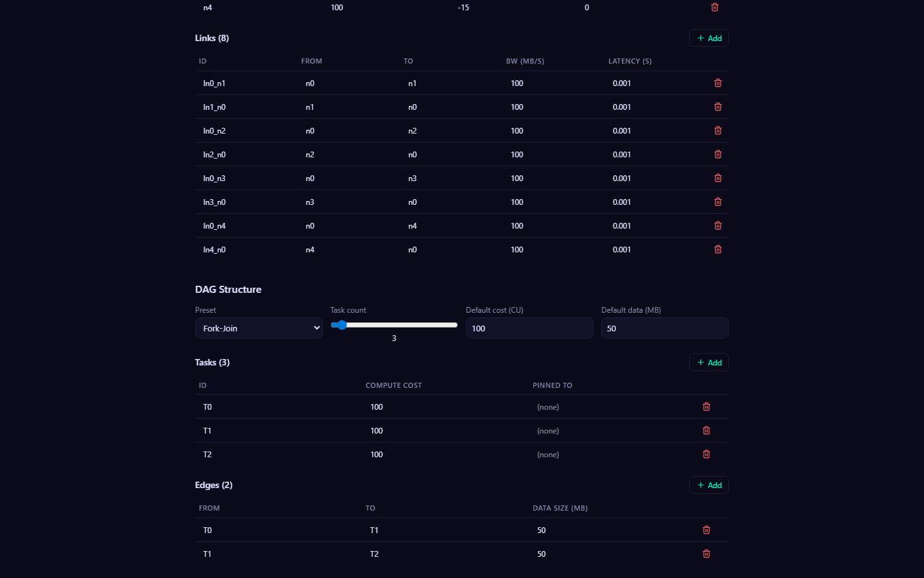Screen dimensions: 924x578
Task: Remove the ln0_n3 link
Action: 717,179
